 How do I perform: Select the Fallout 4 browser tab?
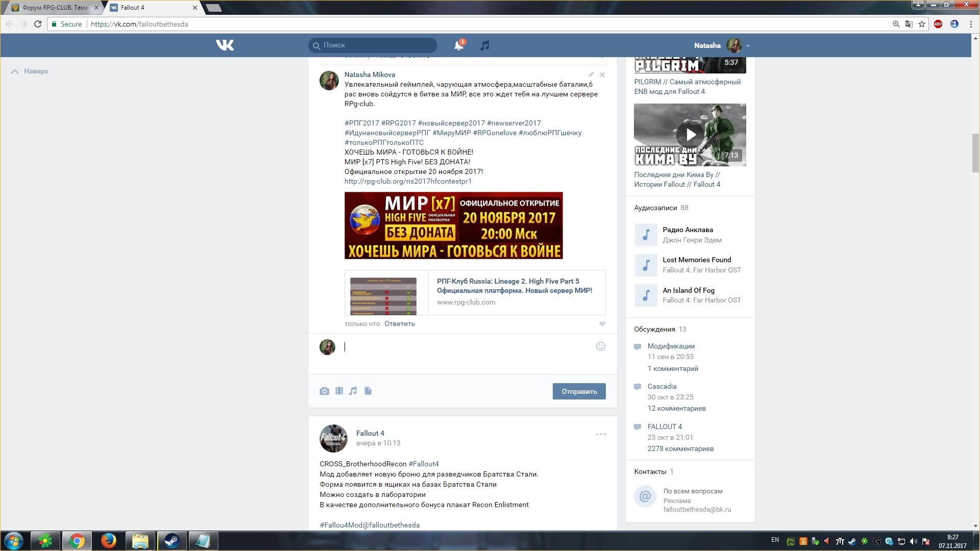153,8
